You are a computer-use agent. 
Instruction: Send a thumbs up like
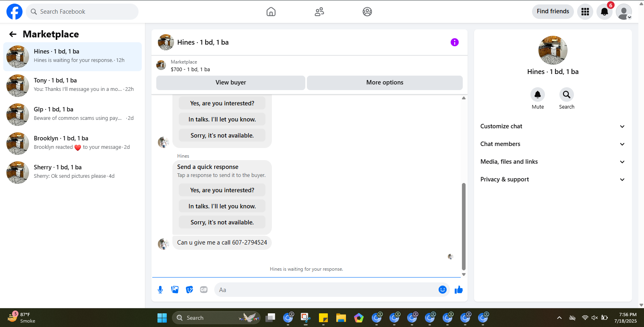pyautogui.click(x=459, y=290)
